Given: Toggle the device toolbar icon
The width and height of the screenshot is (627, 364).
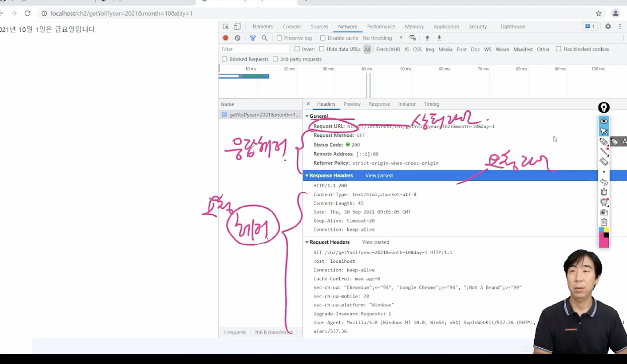Looking at the screenshot, I should click(x=237, y=26).
